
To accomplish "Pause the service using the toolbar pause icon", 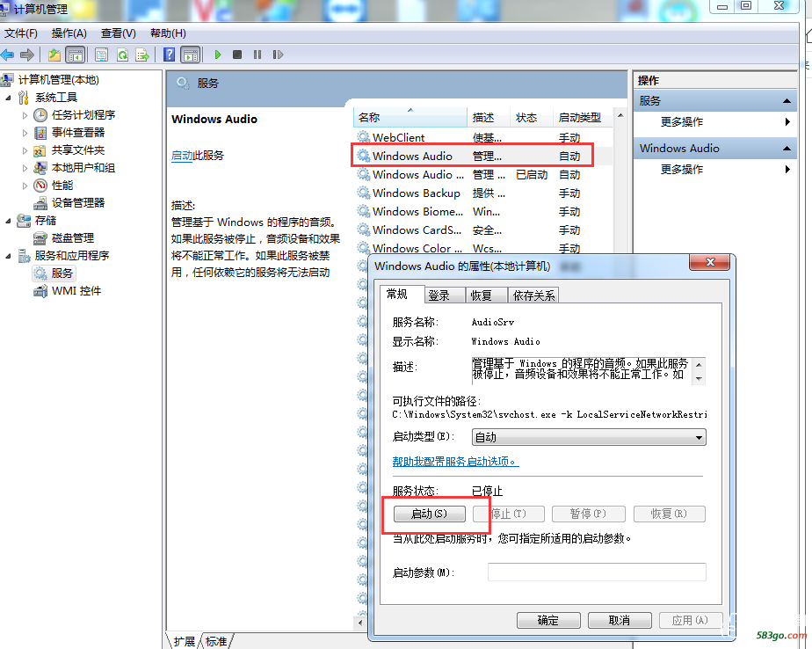I will [x=257, y=55].
